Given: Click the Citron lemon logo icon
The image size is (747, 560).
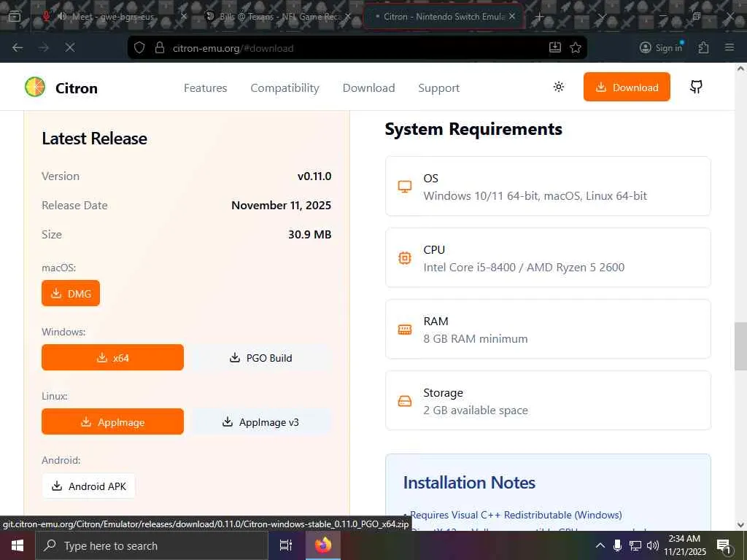Looking at the screenshot, I should 35,87.
